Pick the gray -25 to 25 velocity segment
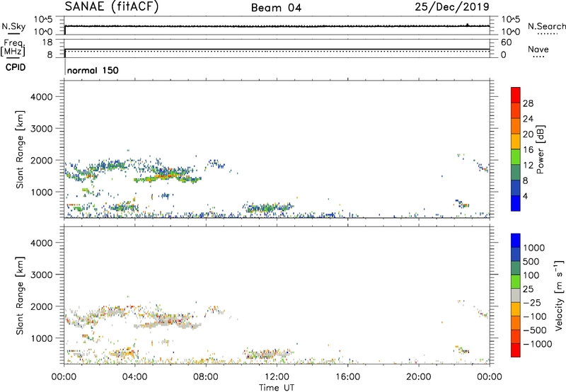566x392 pixels. (516, 295)
